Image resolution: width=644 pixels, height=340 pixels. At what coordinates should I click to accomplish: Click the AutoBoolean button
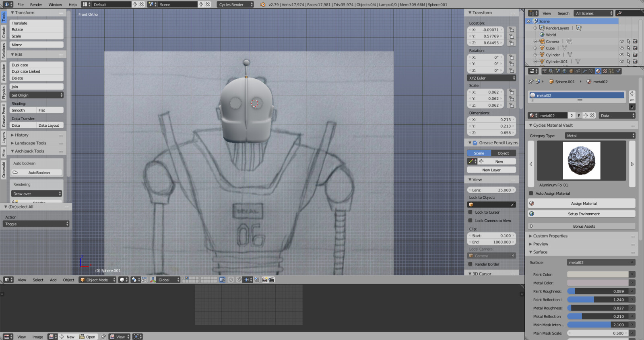[x=37, y=173]
